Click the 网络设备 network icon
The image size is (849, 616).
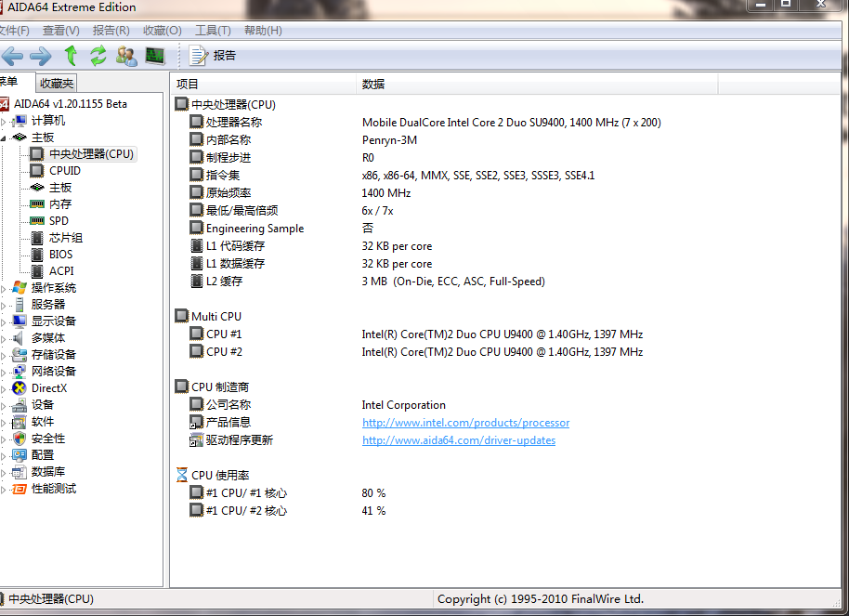pos(20,372)
